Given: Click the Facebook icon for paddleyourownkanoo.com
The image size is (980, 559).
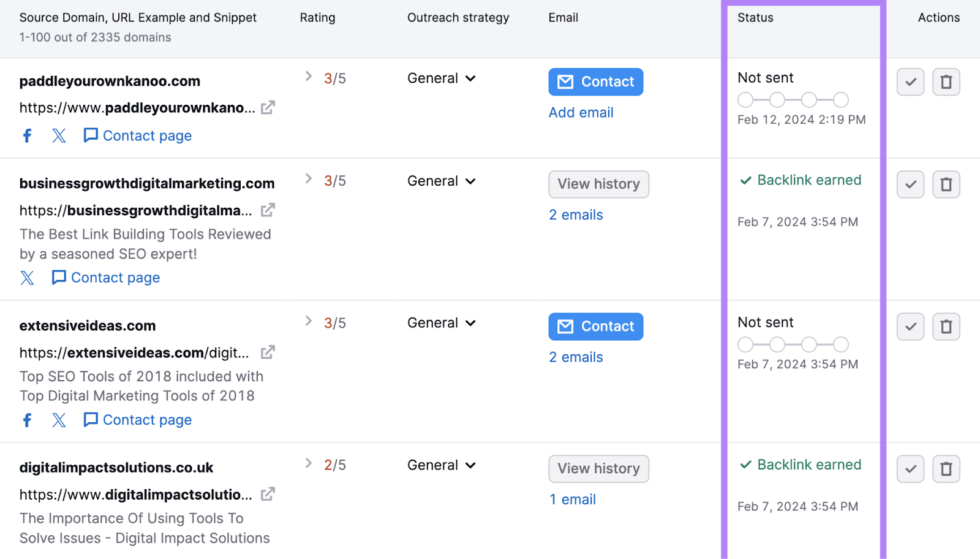Looking at the screenshot, I should [27, 135].
